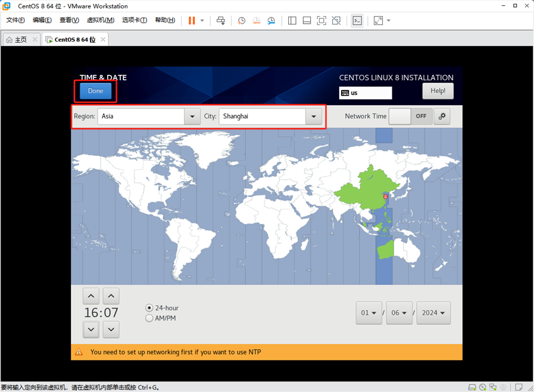Switch to the 主页 tab
The height and width of the screenshot is (392, 534).
tap(20, 39)
